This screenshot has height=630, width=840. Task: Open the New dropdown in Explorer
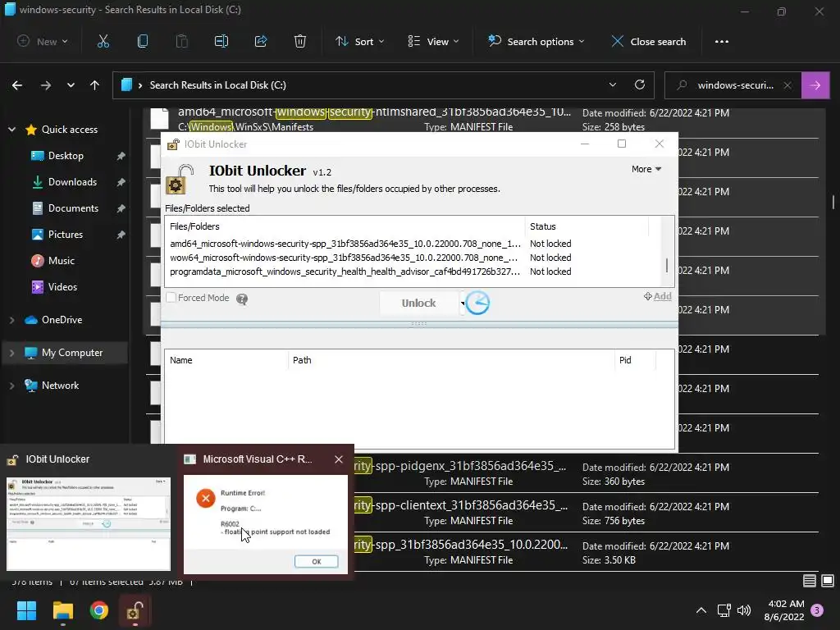[x=43, y=41]
